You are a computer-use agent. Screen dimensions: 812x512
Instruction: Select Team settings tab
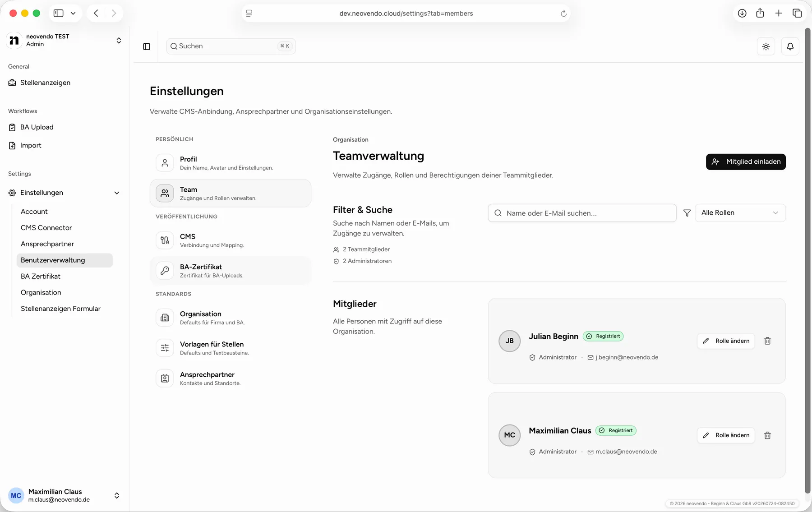click(x=231, y=193)
